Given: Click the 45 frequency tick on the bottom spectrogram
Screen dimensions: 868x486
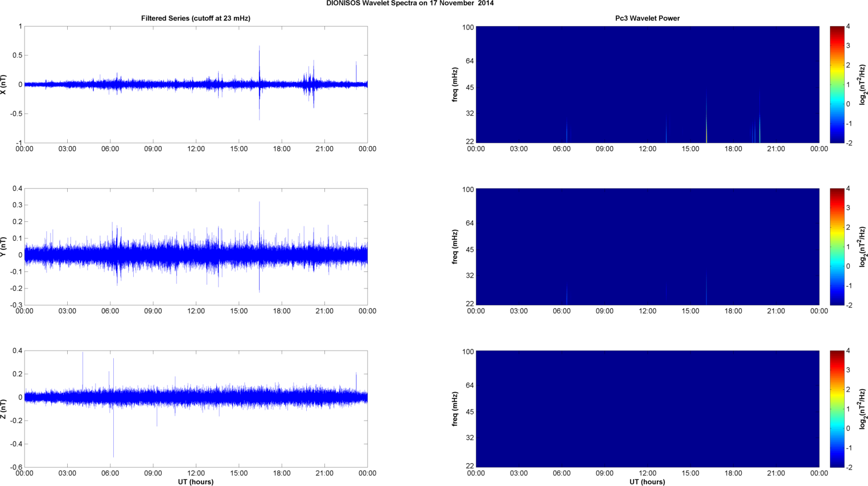Looking at the screenshot, I should (x=470, y=412).
